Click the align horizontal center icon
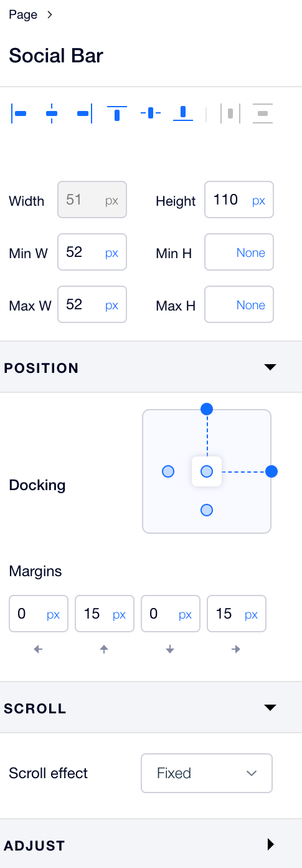The image size is (302, 868). 52,113
